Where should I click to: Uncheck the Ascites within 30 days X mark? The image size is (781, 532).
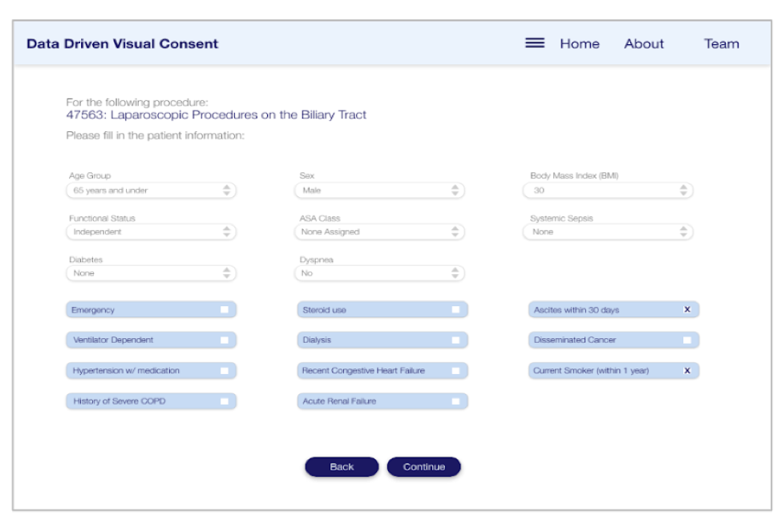click(687, 309)
